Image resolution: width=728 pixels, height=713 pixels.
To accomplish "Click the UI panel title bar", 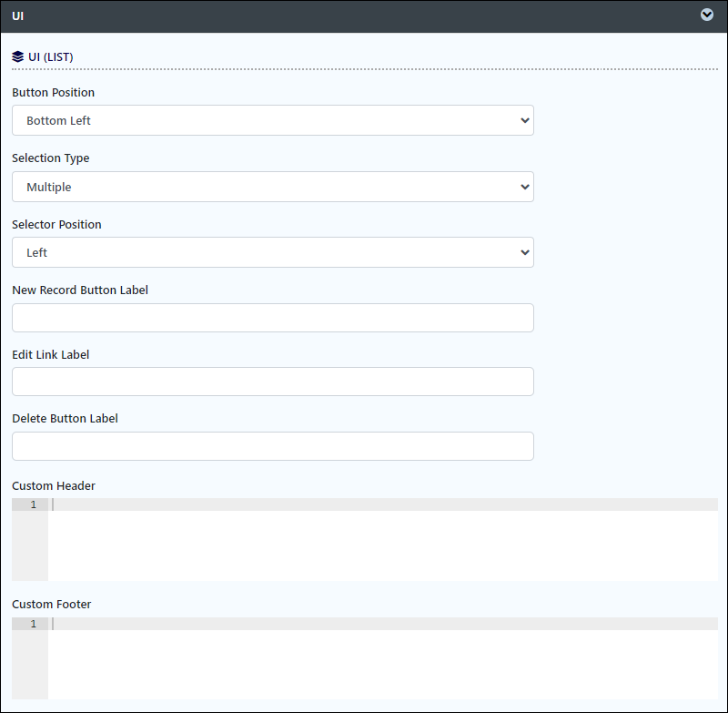I will tap(364, 16).
